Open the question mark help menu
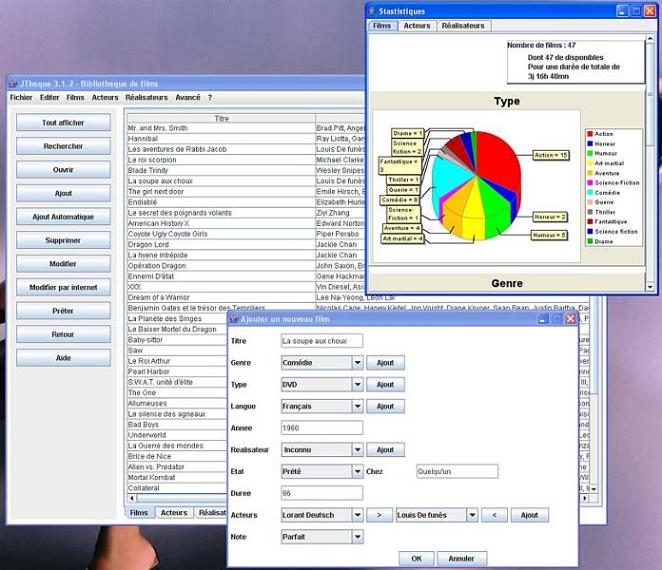 tap(210, 98)
